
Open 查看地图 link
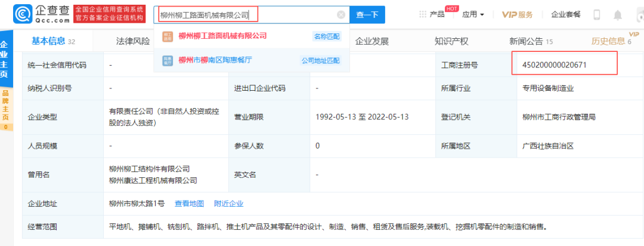(x=190, y=204)
